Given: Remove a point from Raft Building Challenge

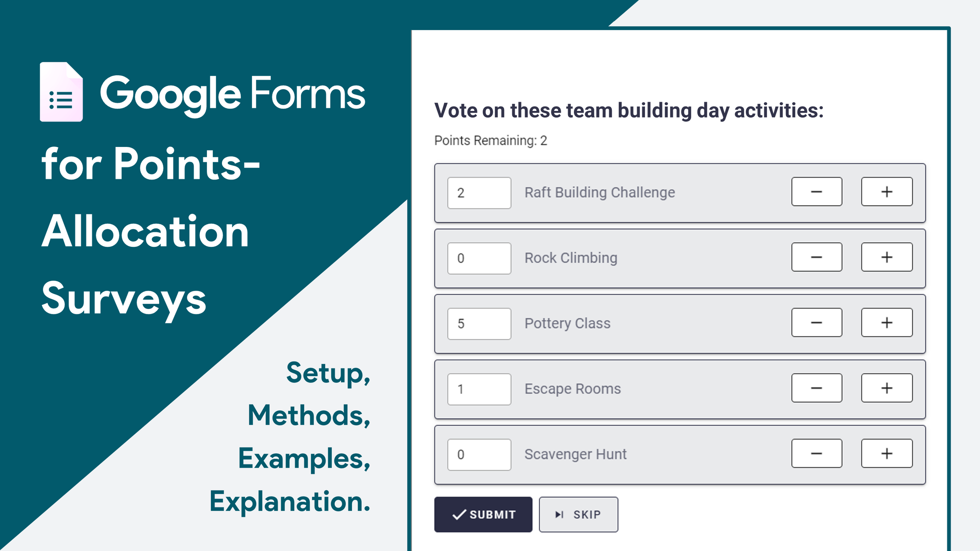Looking at the screenshot, I should [817, 192].
